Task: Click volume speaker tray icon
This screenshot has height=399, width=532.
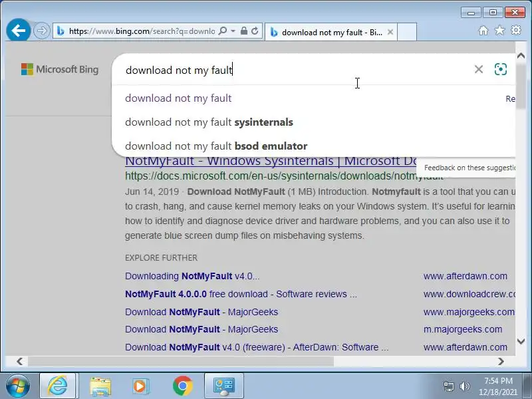Action: (x=464, y=386)
